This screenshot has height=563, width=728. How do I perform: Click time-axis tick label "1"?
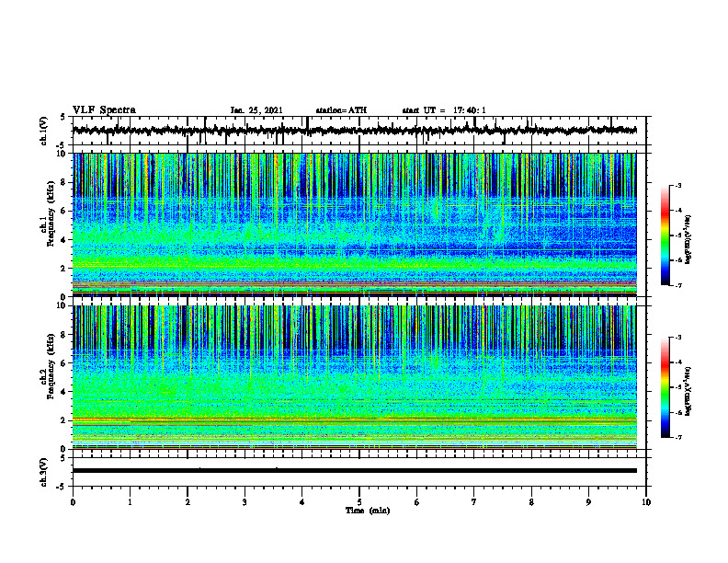130,501
